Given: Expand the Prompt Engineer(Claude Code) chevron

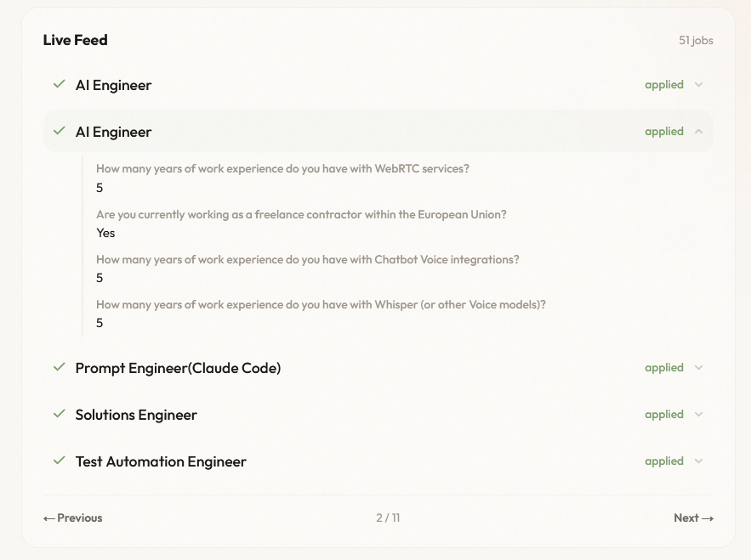Looking at the screenshot, I should coord(699,368).
